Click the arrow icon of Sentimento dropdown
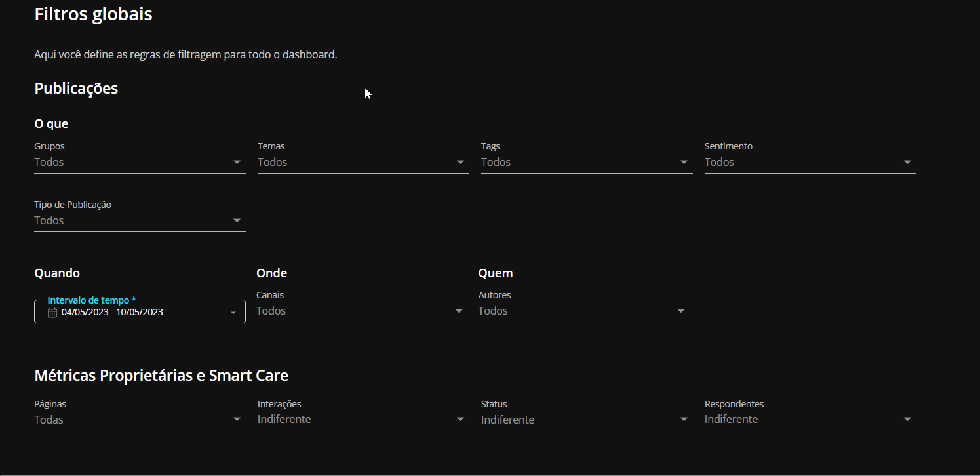 tap(907, 163)
